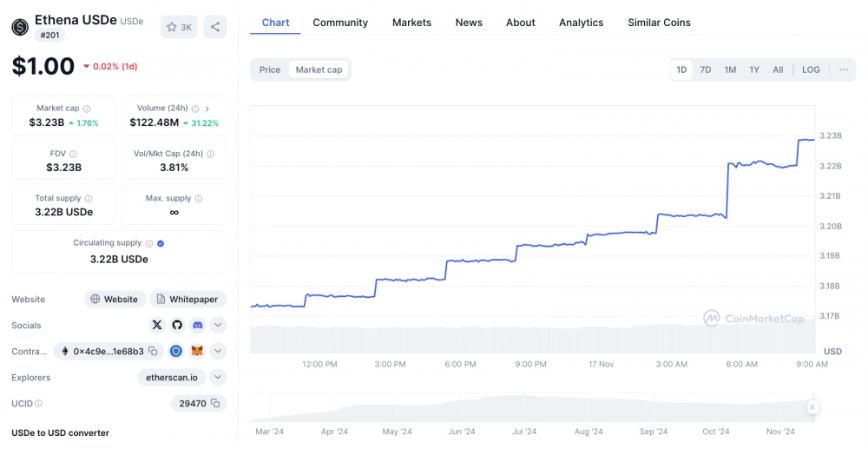Image resolution: width=868 pixels, height=449 pixels.
Task: Open the News tab
Action: click(x=469, y=23)
